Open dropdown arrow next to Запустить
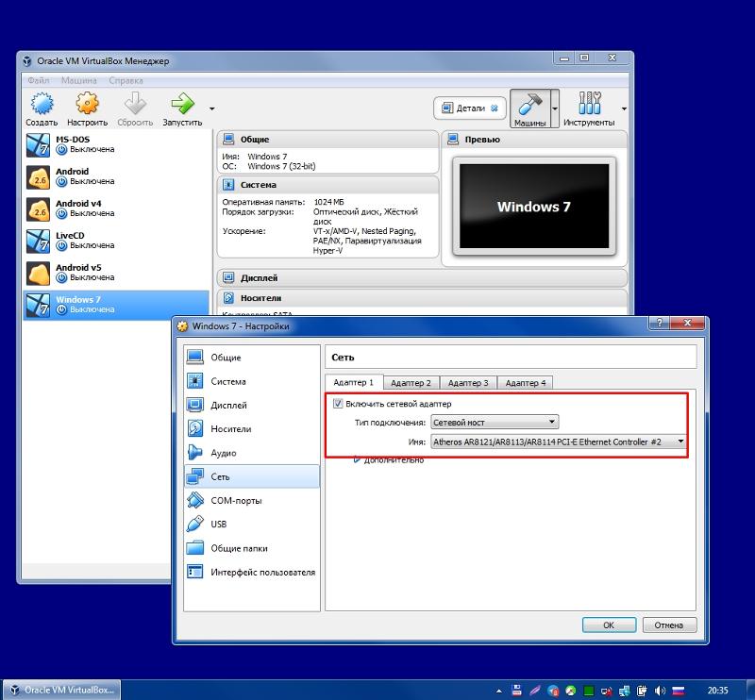 pos(211,108)
